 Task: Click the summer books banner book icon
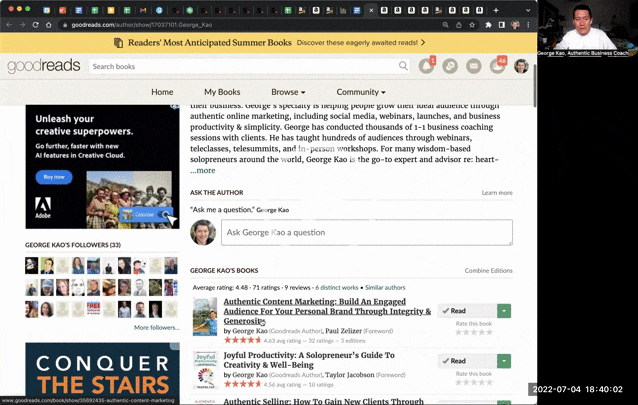coord(118,43)
